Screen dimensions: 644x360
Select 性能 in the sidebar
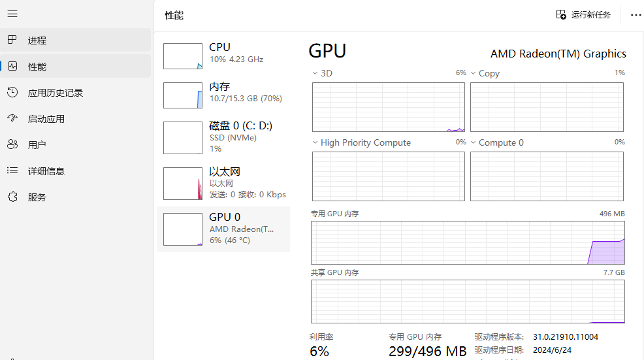(76, 66)
